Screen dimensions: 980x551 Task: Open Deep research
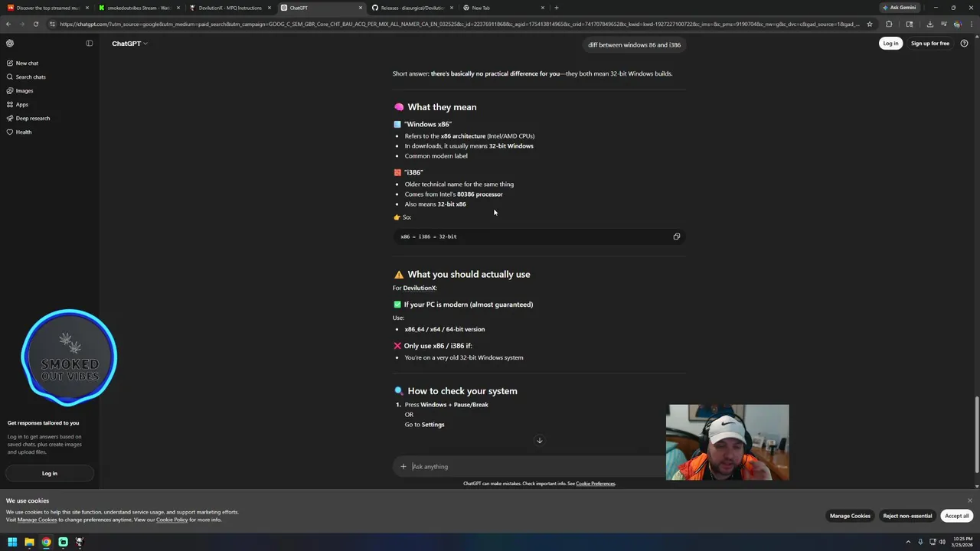[33, 119]
